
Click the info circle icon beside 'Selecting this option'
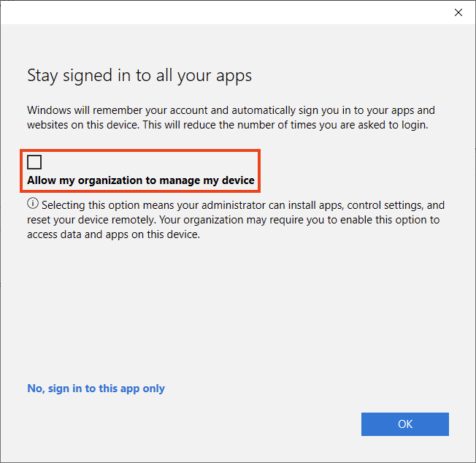(33, 204)
